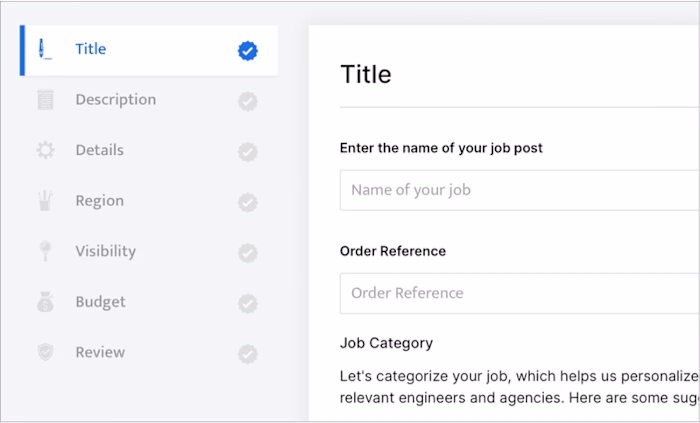
Task: Click the grey check badge for Budget
Action: 248,303
